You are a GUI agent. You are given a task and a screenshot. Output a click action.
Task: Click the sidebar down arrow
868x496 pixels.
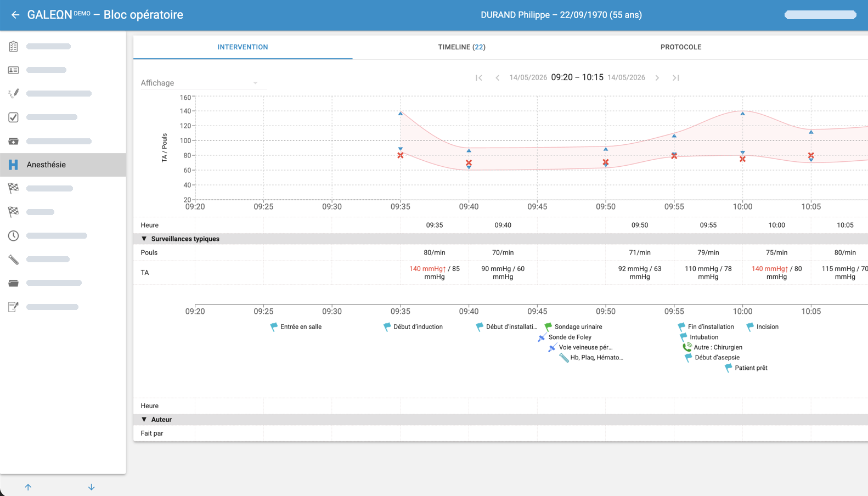[92, 487]
